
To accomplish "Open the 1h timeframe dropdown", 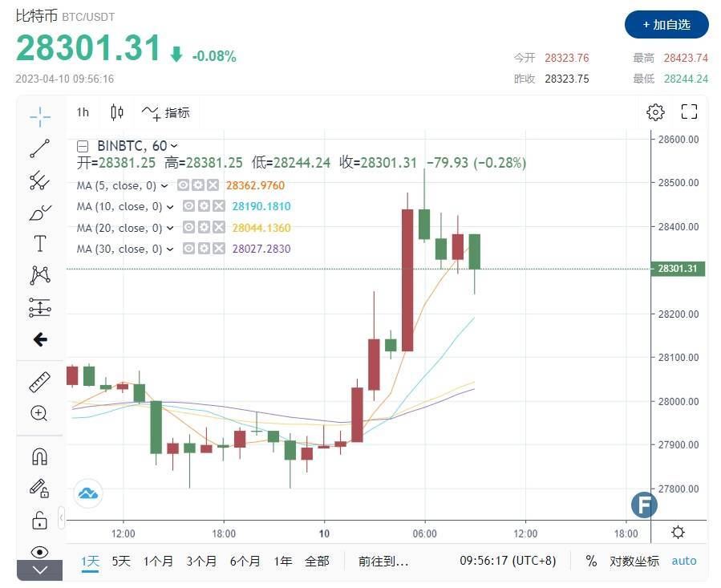I will [x=83, y=112].
